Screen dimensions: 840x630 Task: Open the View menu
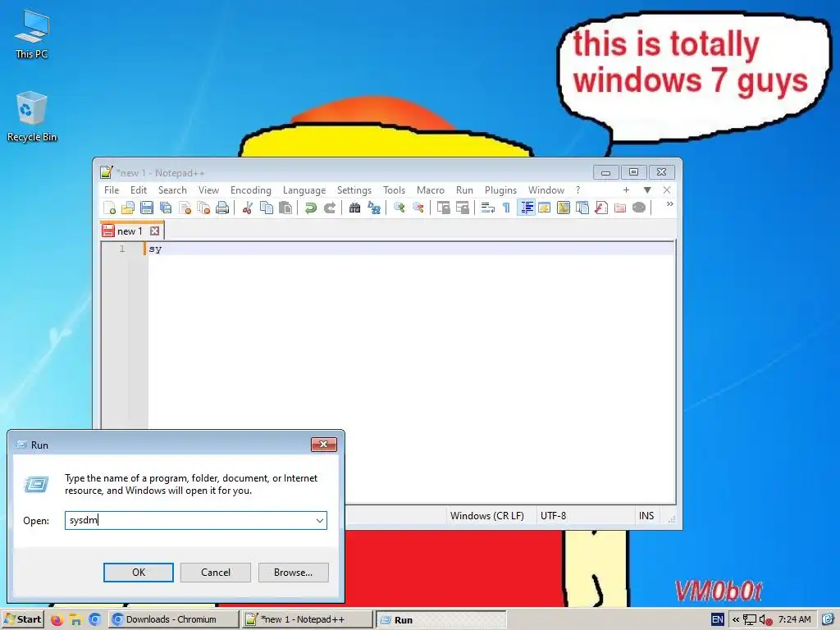[208, 190]
